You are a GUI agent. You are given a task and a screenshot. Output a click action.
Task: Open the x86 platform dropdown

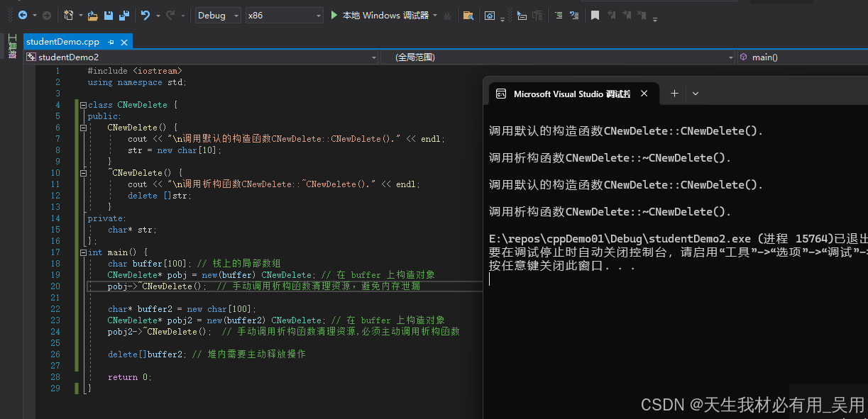point(284,15)
